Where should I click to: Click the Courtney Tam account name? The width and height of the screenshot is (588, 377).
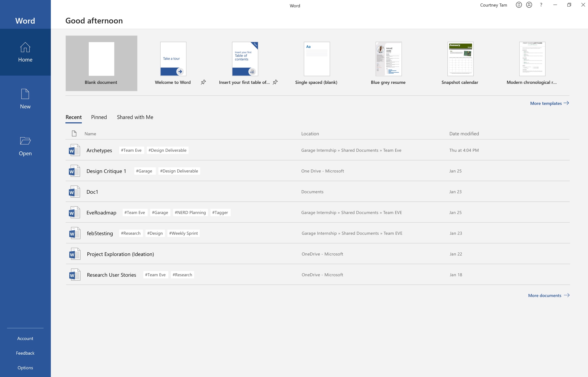point(494,5)
